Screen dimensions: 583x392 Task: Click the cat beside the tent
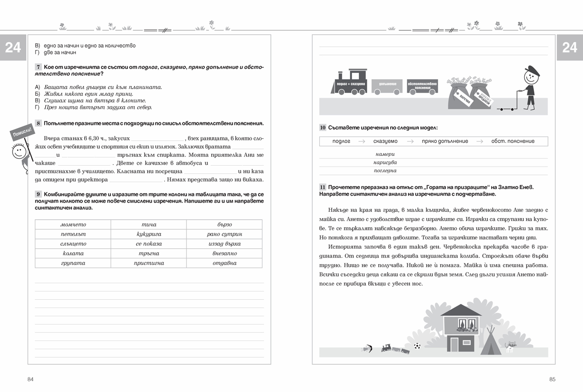tap(510, 347)
